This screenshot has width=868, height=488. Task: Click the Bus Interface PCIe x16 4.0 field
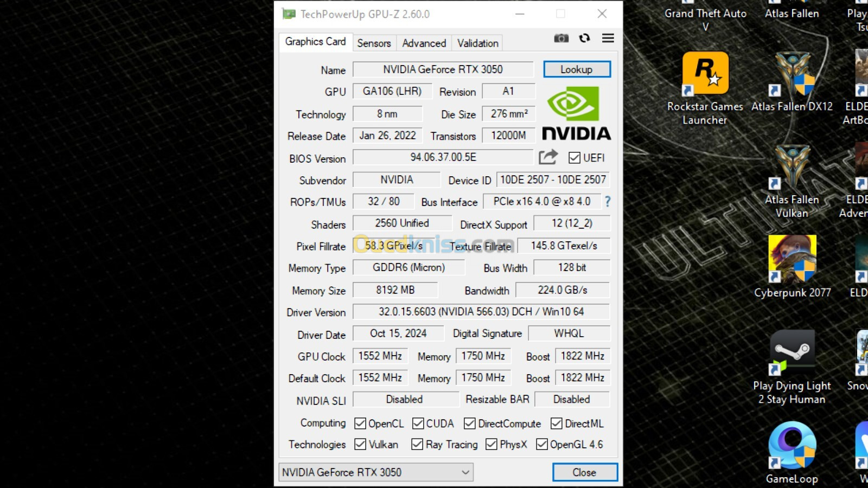[542, 202]
